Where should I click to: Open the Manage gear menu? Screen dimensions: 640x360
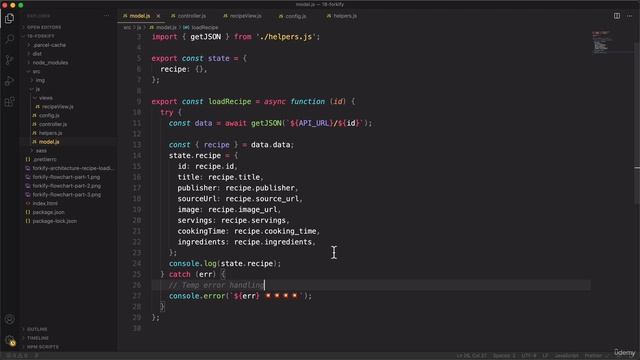tap(9, 340)
